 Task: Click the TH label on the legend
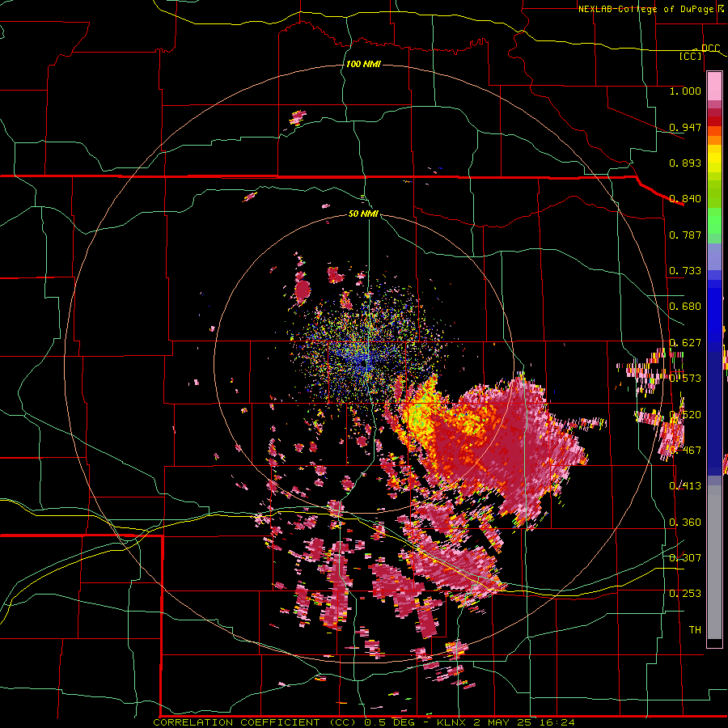point(695,630)
